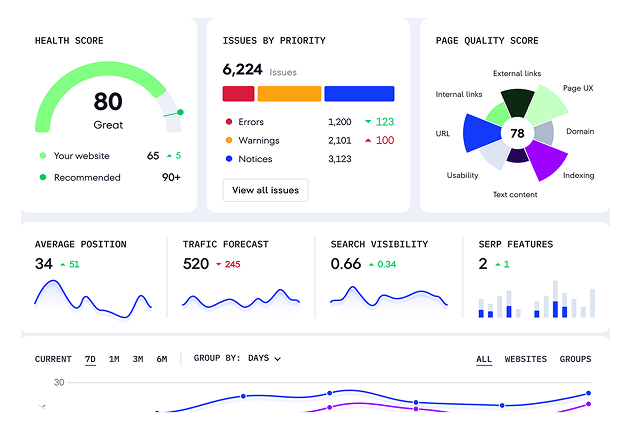Screen dimensions: 631x430
Task: Click the Health Score gauge handle
Action: click(x=180, y=113)
